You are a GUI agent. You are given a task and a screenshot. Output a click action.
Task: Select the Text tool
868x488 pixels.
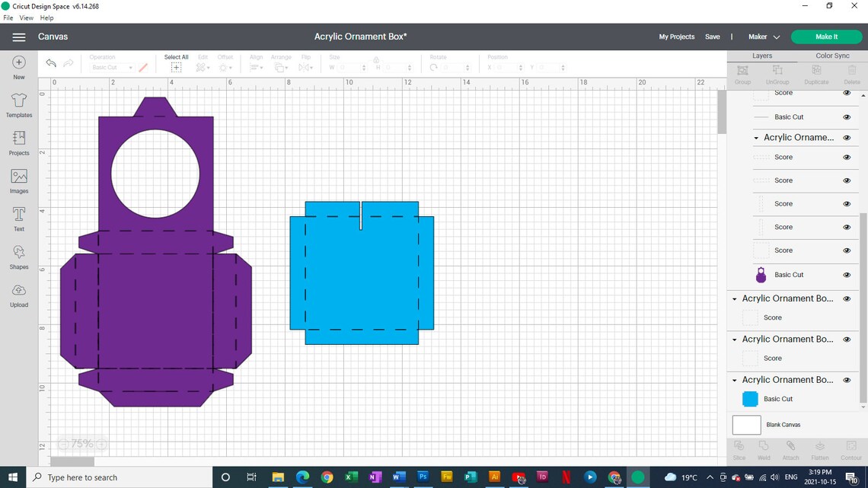pos(19,219)
